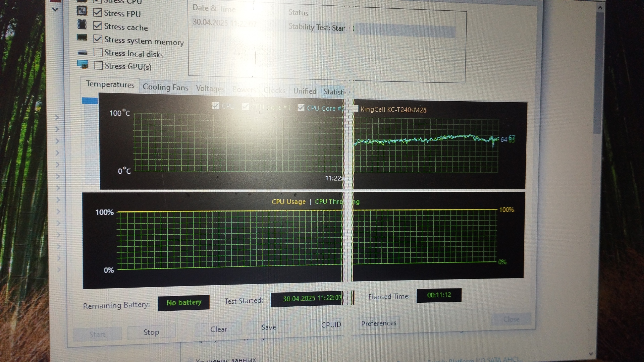Toggle KingCell KC-T240sM28 graph checkbox

(x=355, y=109)
